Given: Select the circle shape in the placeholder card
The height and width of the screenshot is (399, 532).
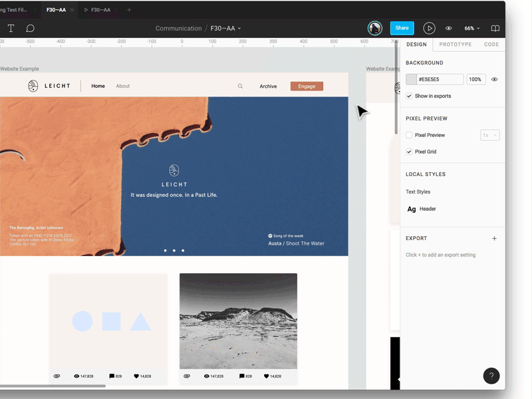Looking at the screenshot, I should 82,321.
